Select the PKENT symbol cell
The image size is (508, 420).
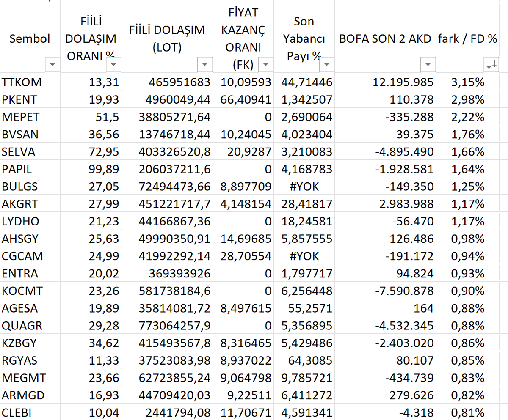coord(30,99)
